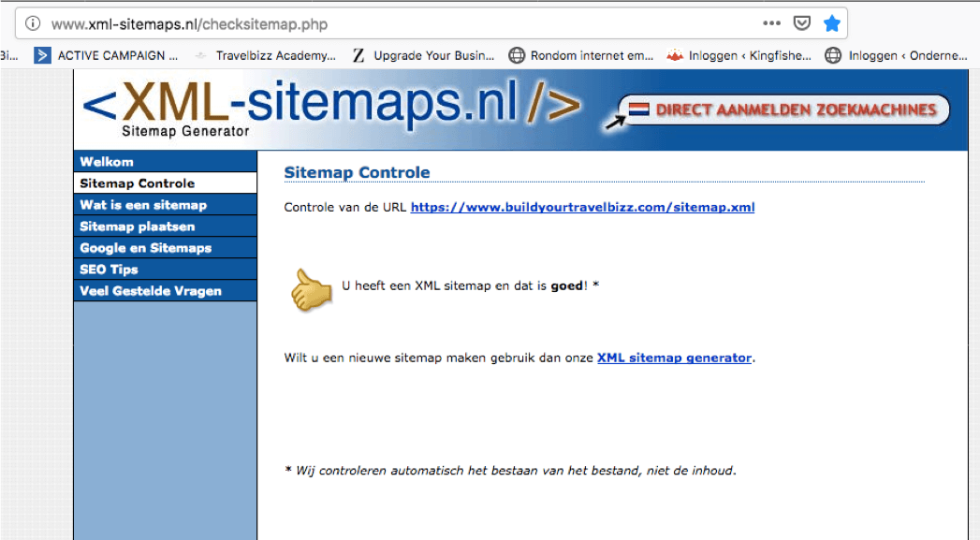This screenshot has width=980, height=540.
Task: Click the blue bookmark star icon
Action: pyautogui.click(x=832, y=23)
